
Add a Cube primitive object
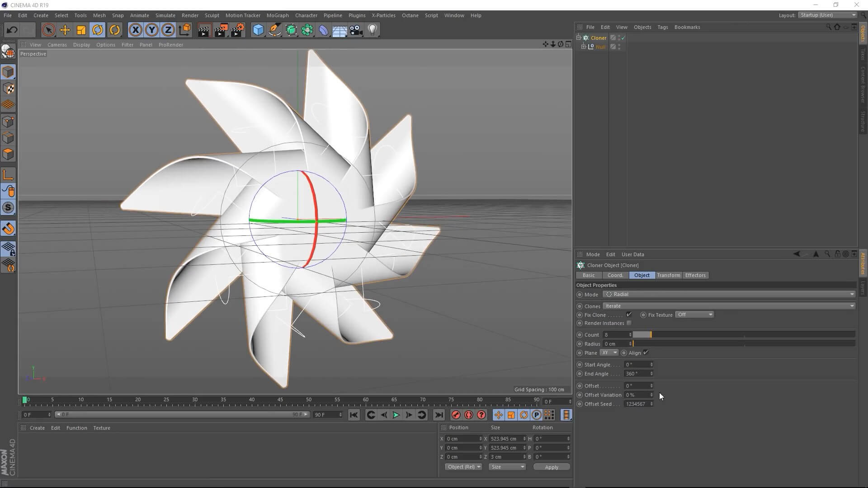(x=258, y=30)
